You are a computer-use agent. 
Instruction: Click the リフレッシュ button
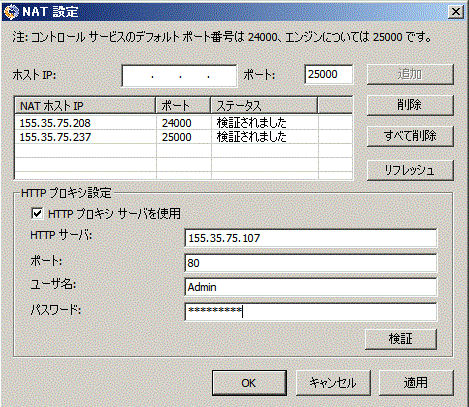pyautogui.click(x=410, y=170)
